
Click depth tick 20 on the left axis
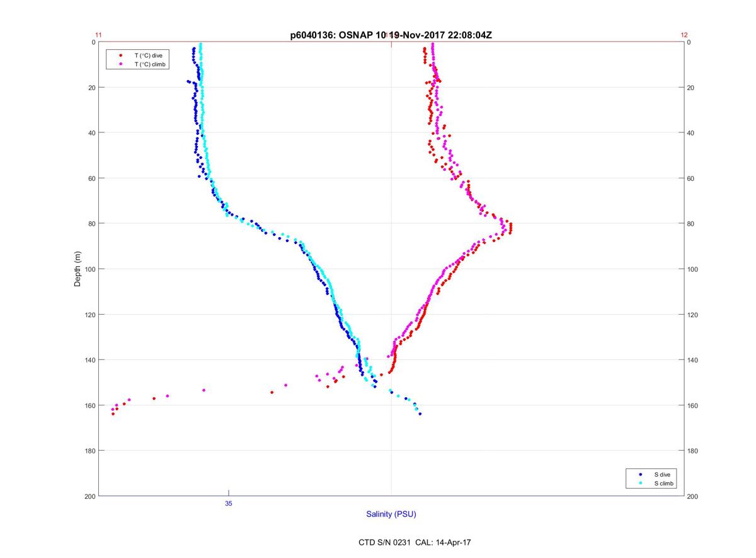tap(91, 88)
